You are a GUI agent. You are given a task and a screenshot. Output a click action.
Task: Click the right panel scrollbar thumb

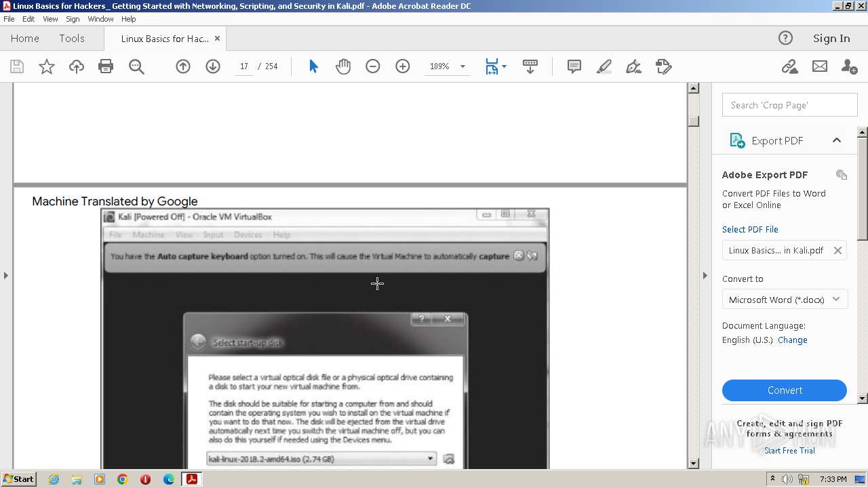pos(863,188)
